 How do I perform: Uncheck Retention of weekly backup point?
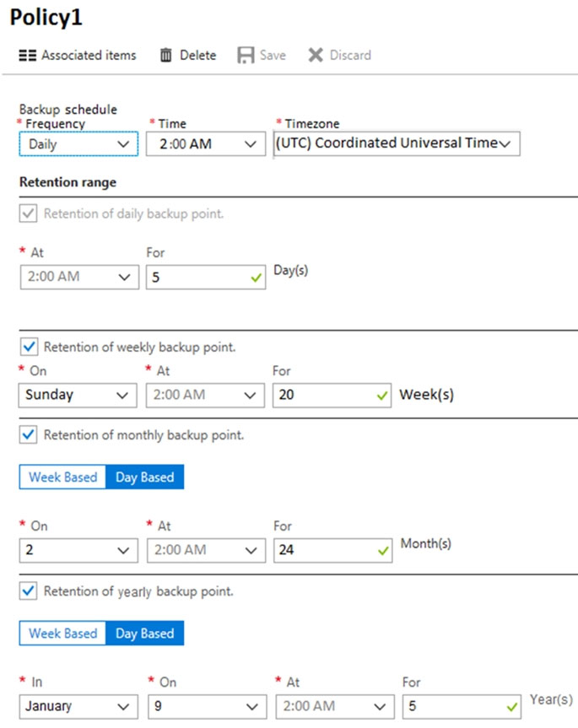(28, 346)
